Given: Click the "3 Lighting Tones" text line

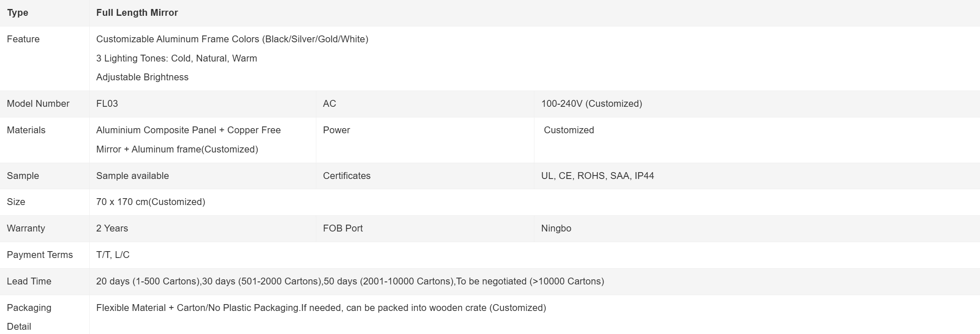Looking at the screenshot, I should click(176, 59).
